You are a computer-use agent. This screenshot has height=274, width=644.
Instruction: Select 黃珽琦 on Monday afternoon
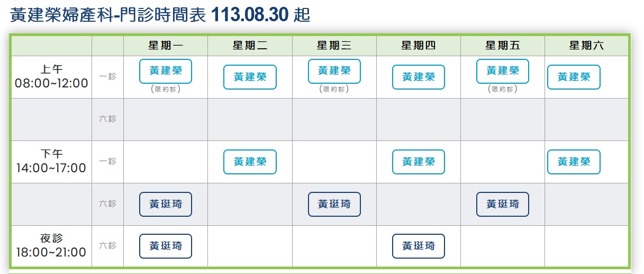[165, 204]
